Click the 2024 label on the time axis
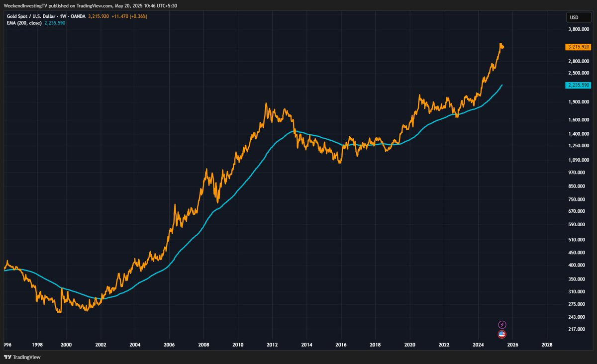Screen dimensions: 597x364 click(479, 344)
